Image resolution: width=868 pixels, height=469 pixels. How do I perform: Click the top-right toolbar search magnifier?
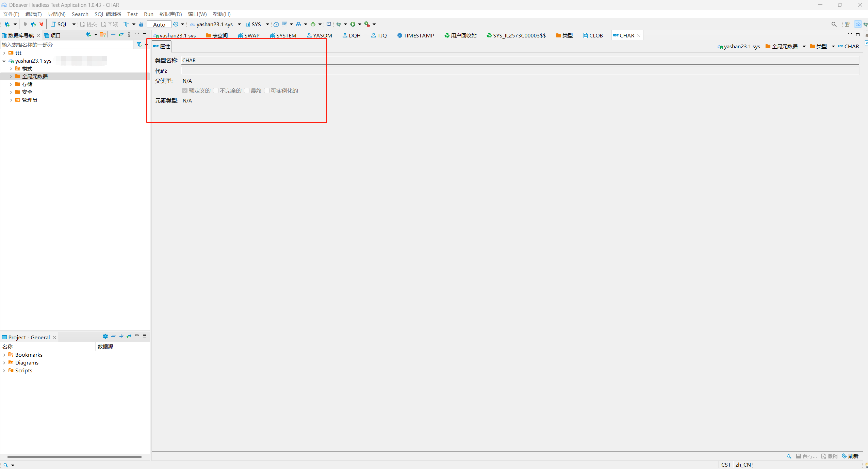tap(834, 24)
